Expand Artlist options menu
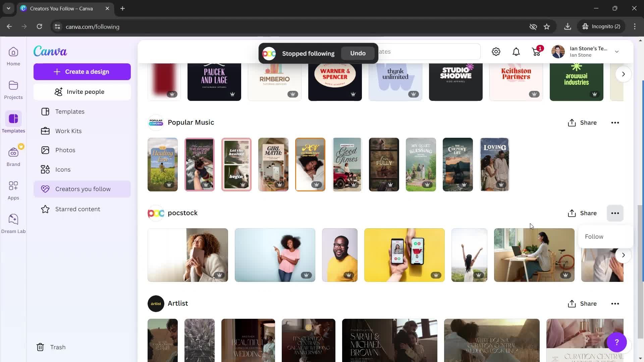The image size is (644, 362). (x=615, y=304)
